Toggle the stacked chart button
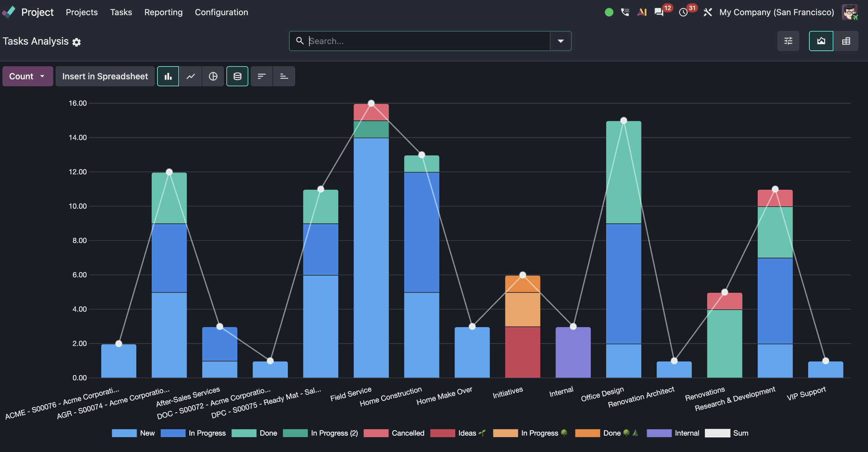The image size is (868, 452). click(237, 76)
